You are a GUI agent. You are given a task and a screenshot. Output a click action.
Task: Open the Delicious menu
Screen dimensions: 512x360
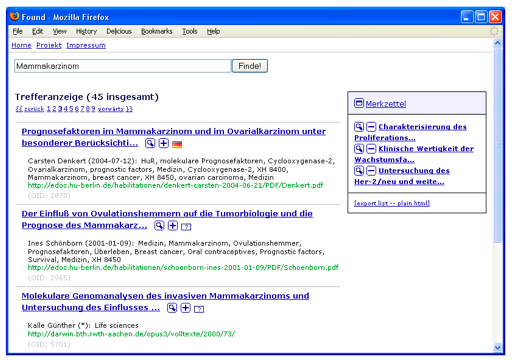coord(119,31)
